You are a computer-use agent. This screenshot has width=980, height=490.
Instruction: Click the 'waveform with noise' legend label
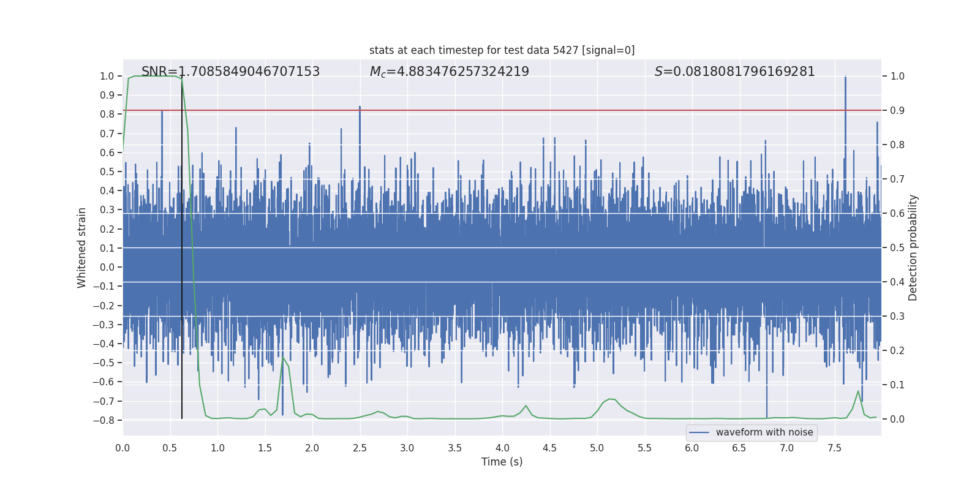coord(764,432)
